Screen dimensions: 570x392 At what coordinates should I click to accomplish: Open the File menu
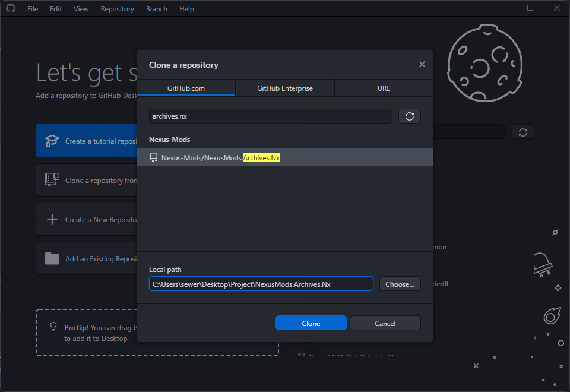(x=33, y=9)
